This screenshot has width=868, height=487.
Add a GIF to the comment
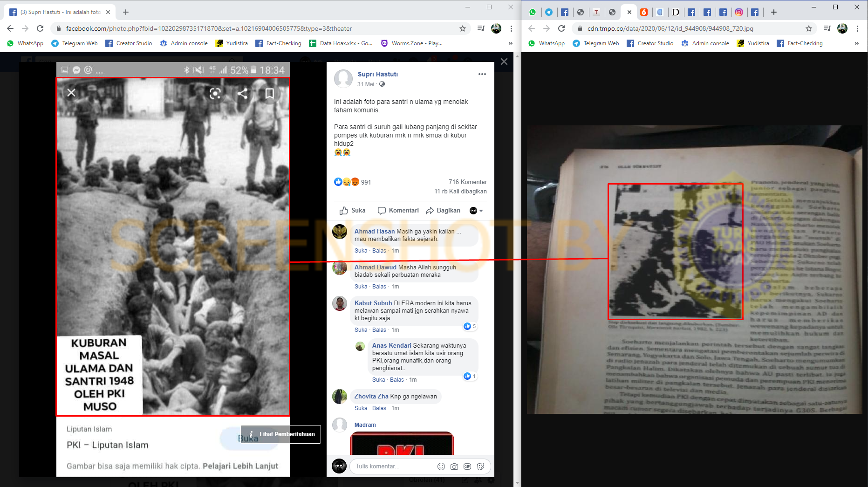click(x=467, y=466)
